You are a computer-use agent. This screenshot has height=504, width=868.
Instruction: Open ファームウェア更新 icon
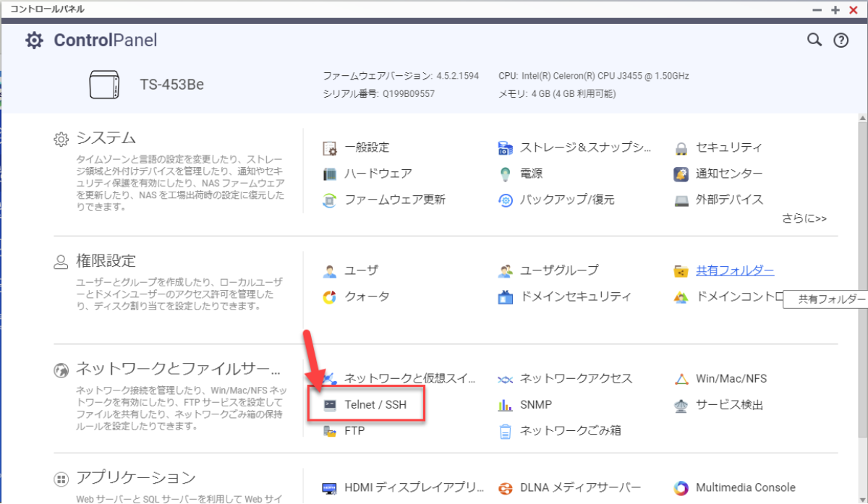click(x=330, y=200)
